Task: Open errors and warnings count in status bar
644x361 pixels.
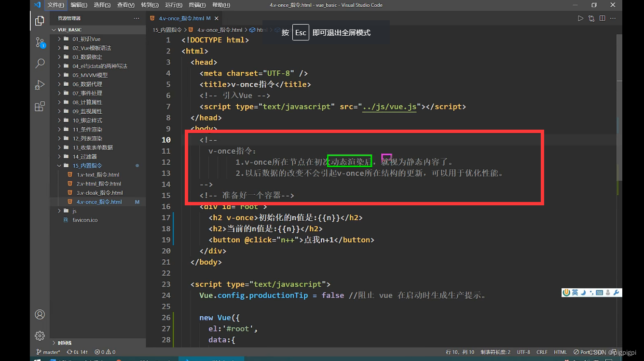Action: pos(105,352)
